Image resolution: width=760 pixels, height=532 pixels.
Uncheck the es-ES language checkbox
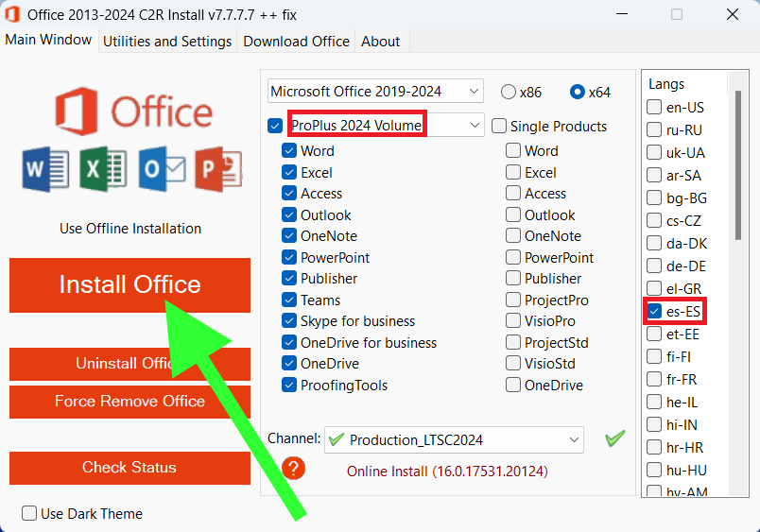654,311
